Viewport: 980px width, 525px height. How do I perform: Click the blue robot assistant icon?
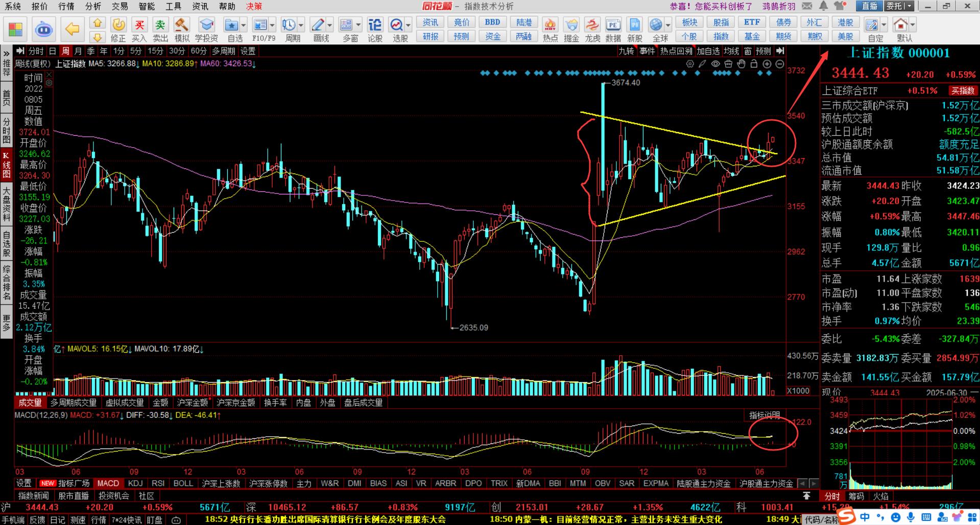pos(44,29)
